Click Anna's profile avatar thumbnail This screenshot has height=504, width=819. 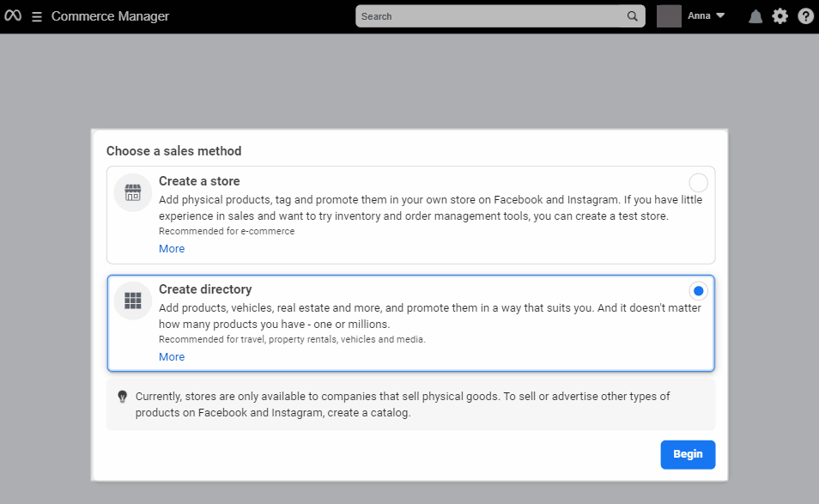click(x=669, y=16)
